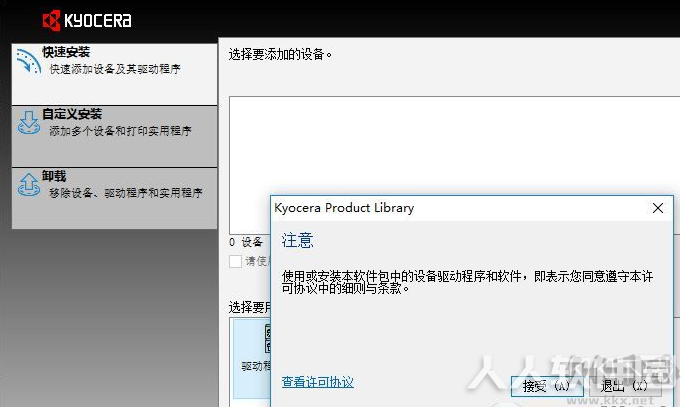
Task: Click the 选择要添加的设备 heading text
Action: pyautogui.click(x=281, y=55)
